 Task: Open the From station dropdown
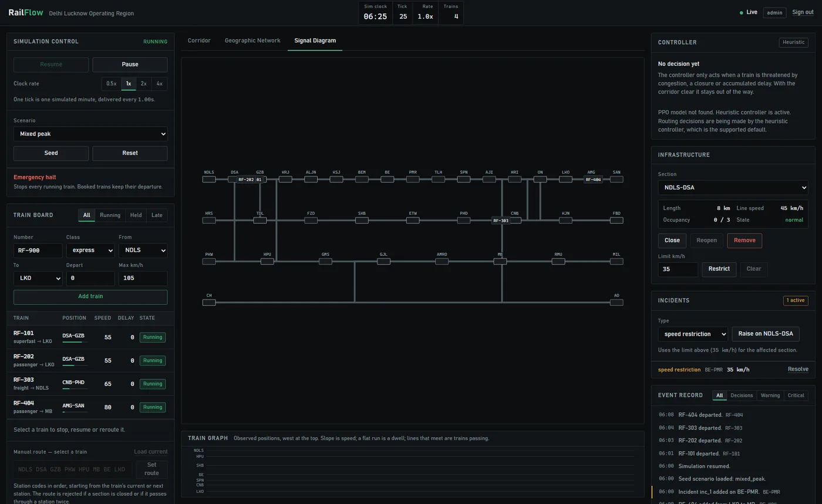tap(143, 251)
